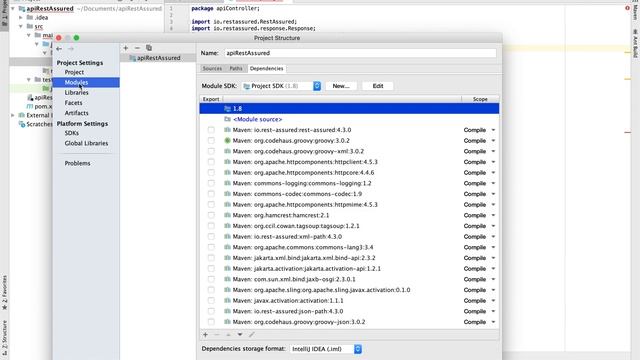Open the Artifacts settings section

(76, 113)
